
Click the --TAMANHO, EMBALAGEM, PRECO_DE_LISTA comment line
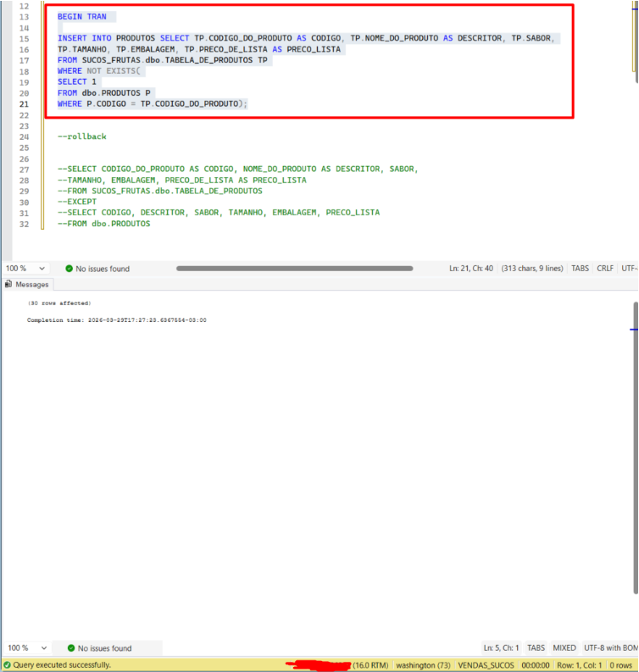[181, 180]
